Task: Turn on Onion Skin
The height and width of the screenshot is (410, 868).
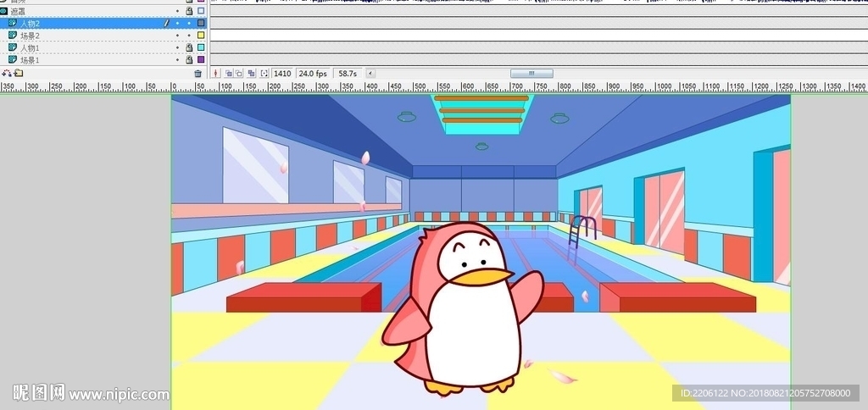Action: (x=229, y=73)
